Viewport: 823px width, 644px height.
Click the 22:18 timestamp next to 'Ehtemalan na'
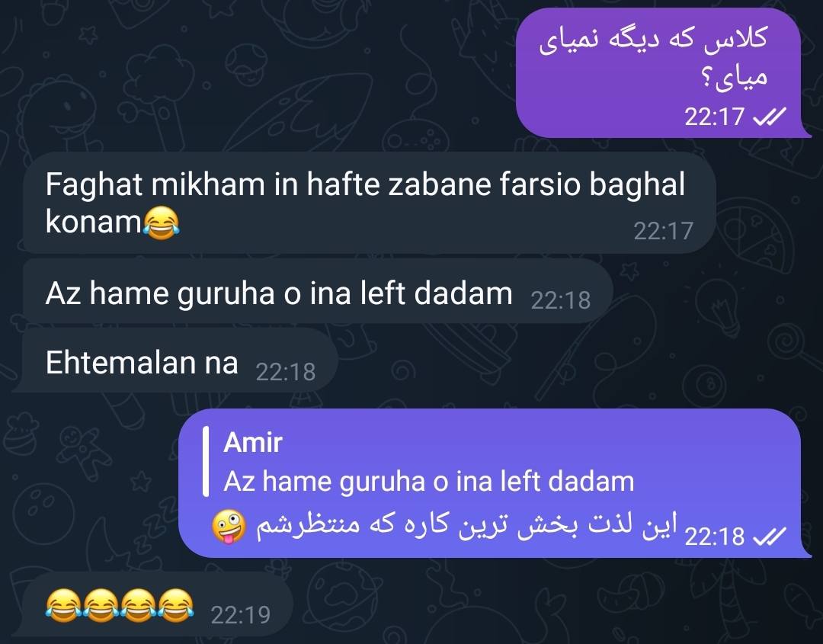tap(286, 372)
